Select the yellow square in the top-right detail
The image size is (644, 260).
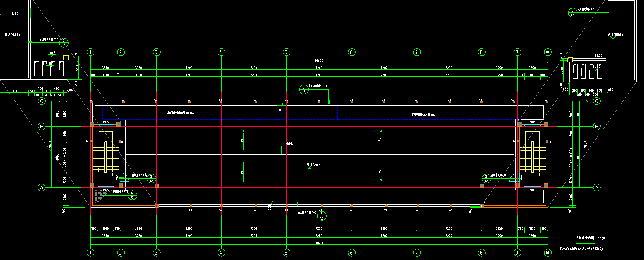[x=569, y=60]
